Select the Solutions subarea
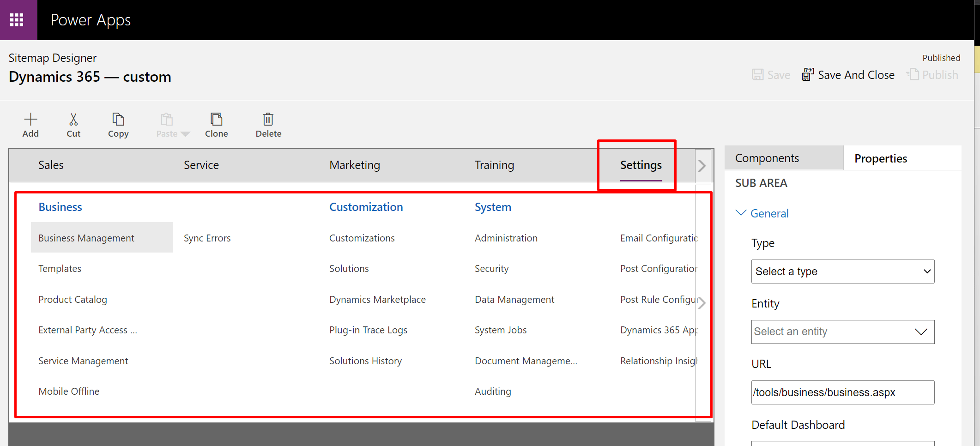This screenshot has width=980, height=446. click(349, 269)
